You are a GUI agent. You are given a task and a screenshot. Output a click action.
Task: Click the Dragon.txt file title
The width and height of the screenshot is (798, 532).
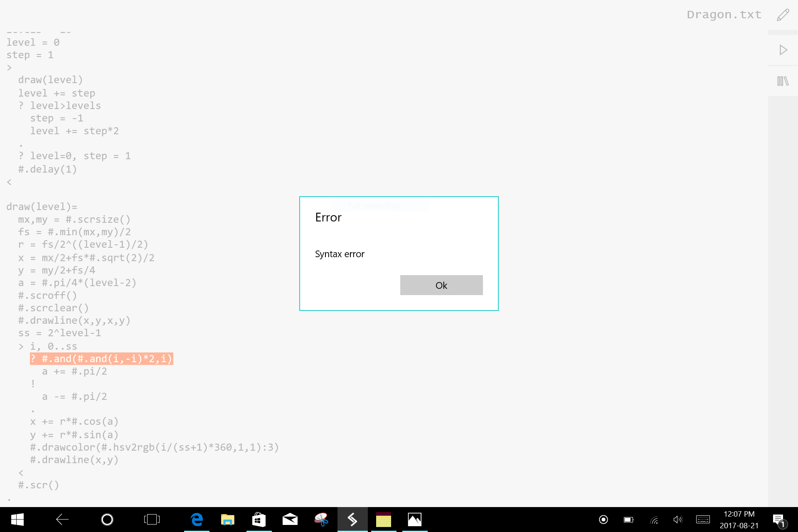pos(724,15)
